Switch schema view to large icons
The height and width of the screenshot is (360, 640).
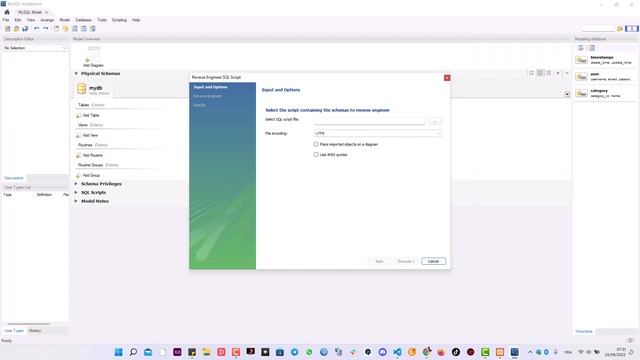pos(531,73)
